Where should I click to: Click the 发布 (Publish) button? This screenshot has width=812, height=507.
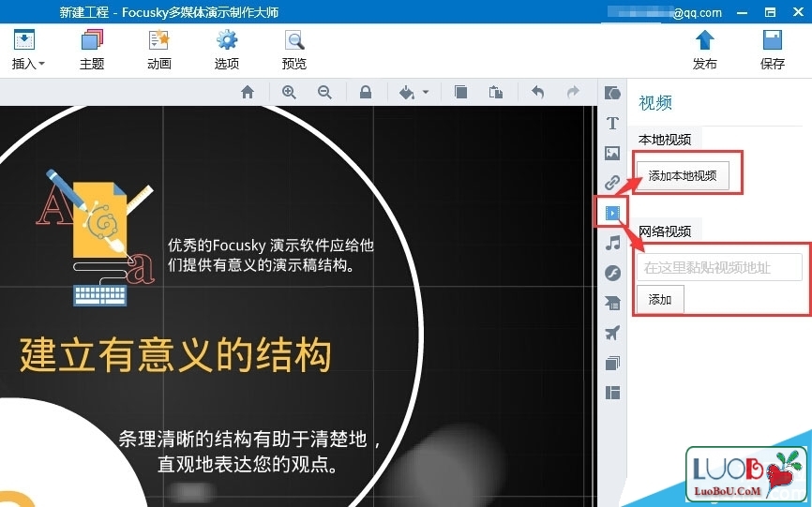tap(705, 50)
